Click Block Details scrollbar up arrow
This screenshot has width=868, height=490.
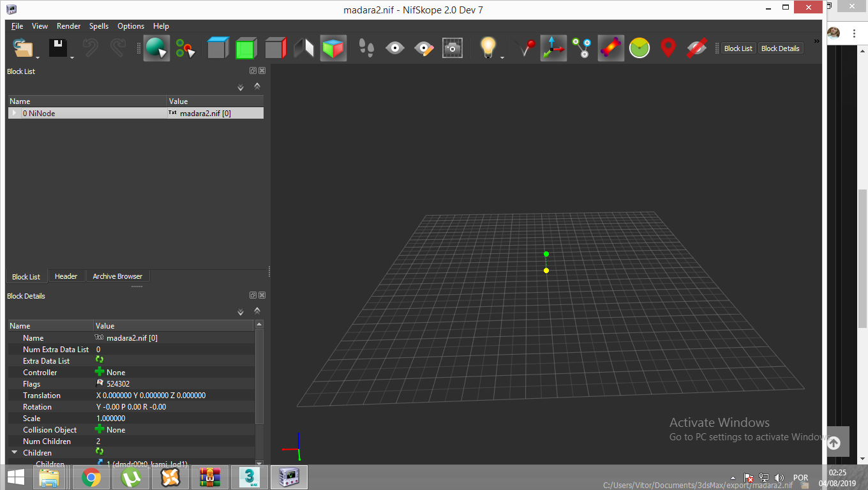click(259, 325)
